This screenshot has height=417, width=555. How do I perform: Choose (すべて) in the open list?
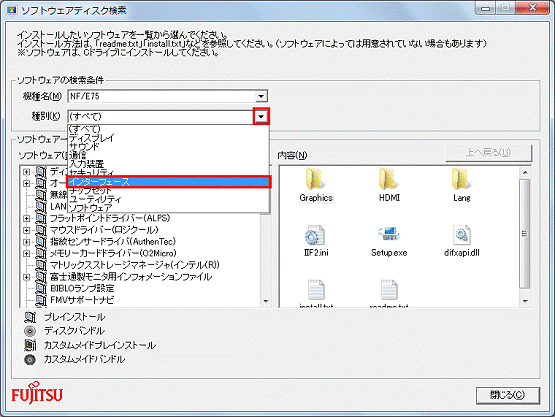(x=168, y=128)
